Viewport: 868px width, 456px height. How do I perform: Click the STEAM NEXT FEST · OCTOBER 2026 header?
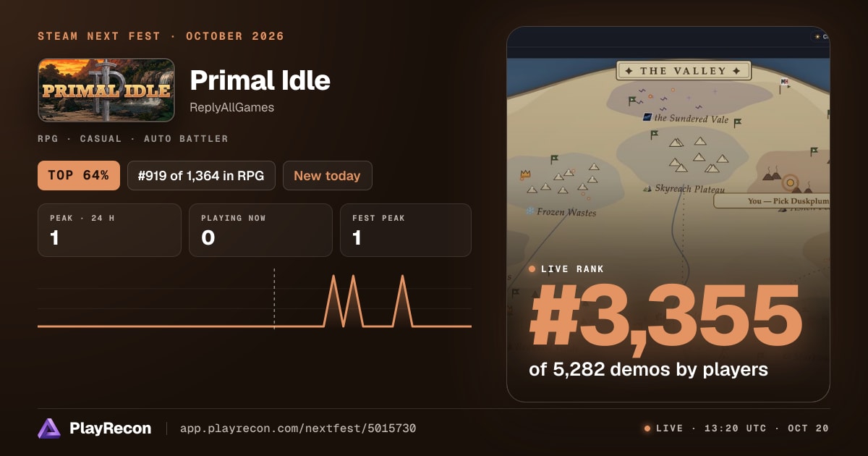pyautogui.click(x=161, y=36)
